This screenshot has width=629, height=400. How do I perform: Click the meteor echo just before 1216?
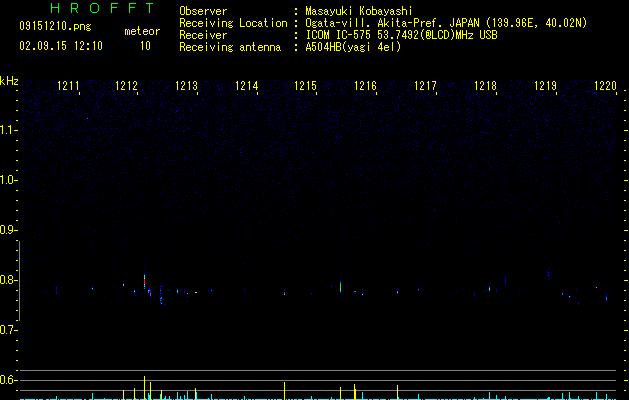tap(340, 286)
